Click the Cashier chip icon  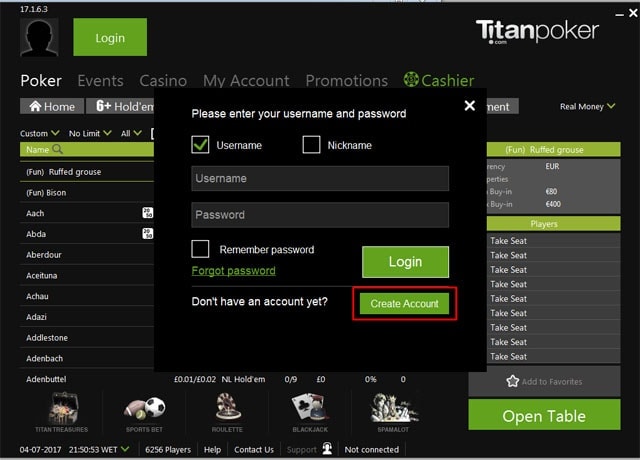tap(411, 79)
